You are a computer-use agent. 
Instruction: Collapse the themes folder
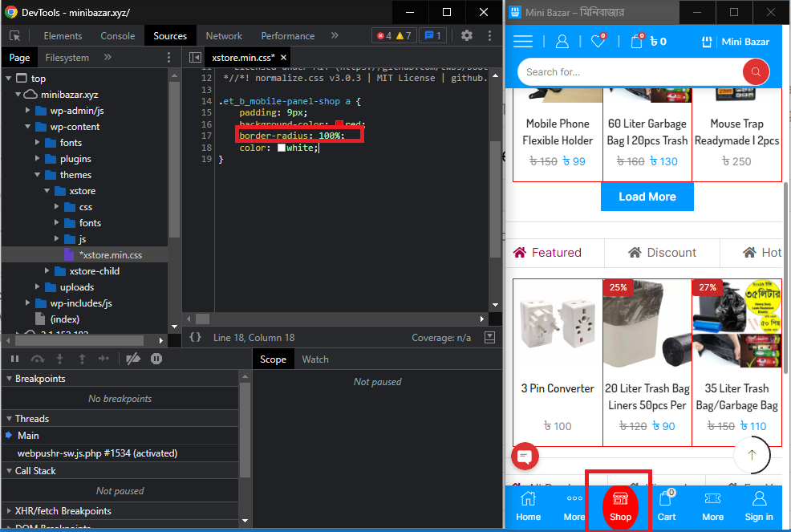[38, 175]
